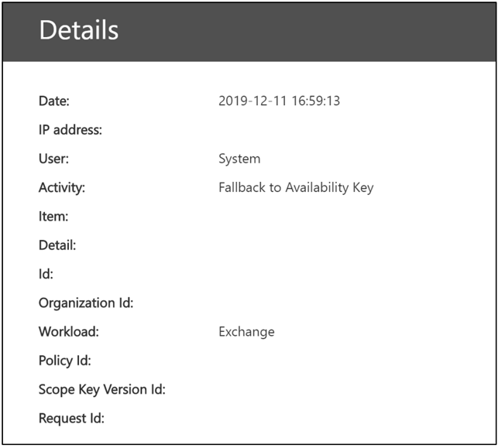Select the Fallback to Availability Key value

[296, 187]
